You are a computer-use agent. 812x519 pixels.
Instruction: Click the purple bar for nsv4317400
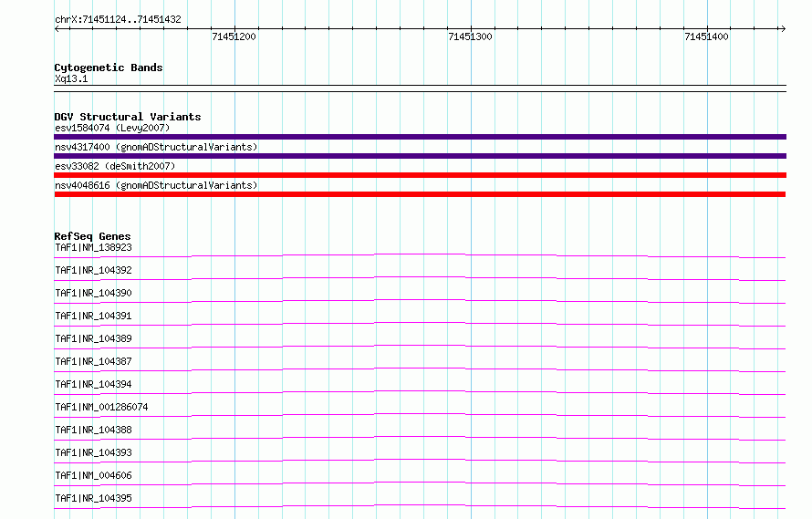(420, 156)
